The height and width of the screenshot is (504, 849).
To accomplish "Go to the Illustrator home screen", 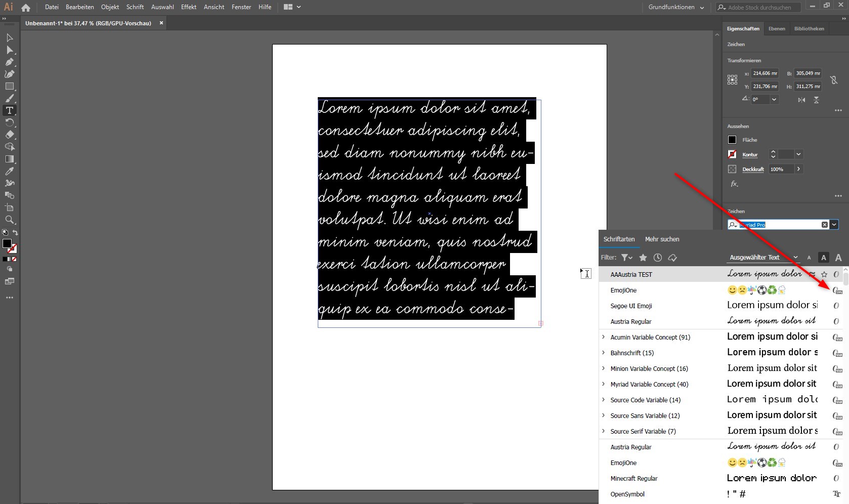I will 26,8.
